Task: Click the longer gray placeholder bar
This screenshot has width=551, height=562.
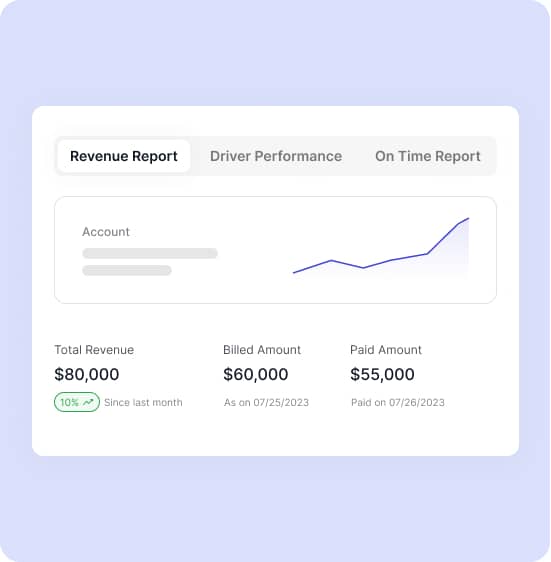Action: pos(150,253)
